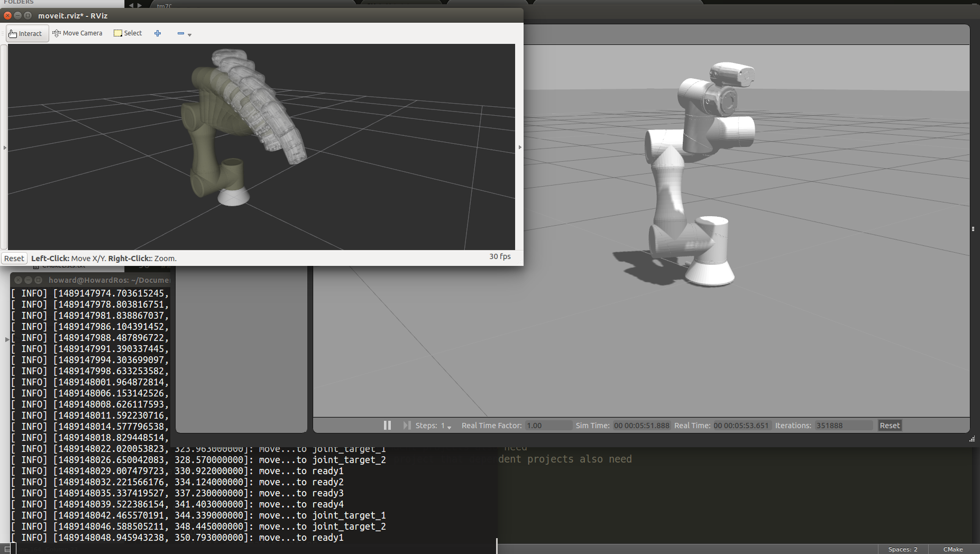Click the editor's bottom-left sidebar toggle icon
Screen dimensions: 980x554
[6, 549]
